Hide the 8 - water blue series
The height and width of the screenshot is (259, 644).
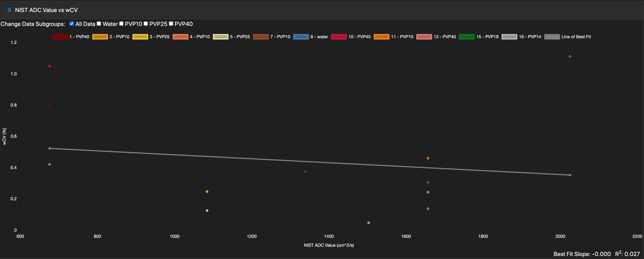click(301, 37)
